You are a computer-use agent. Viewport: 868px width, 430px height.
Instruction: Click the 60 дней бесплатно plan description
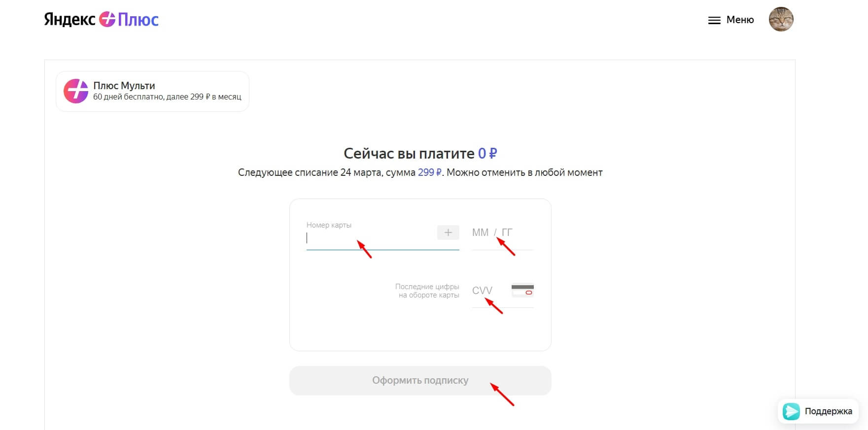167,97
